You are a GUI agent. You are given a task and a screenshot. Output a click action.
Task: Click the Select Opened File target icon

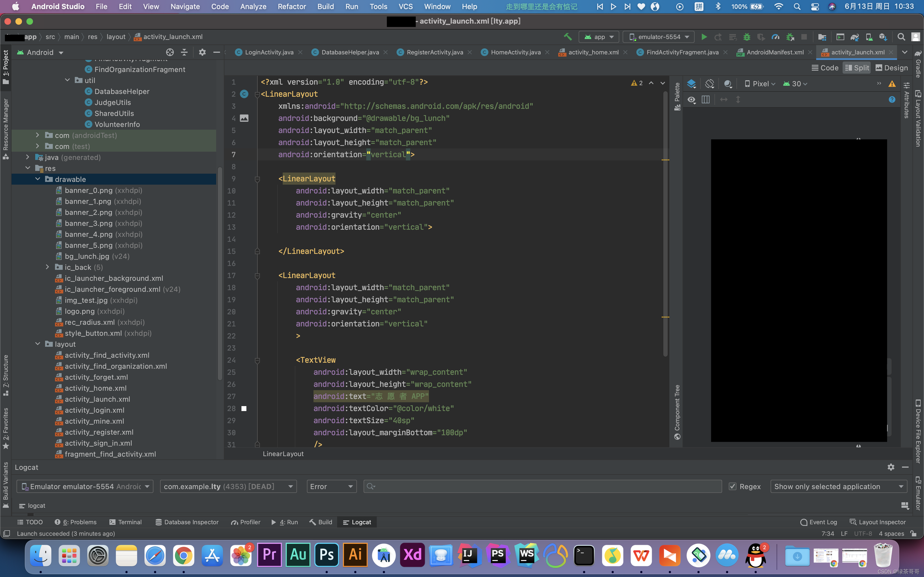click(x=170, y=52)
